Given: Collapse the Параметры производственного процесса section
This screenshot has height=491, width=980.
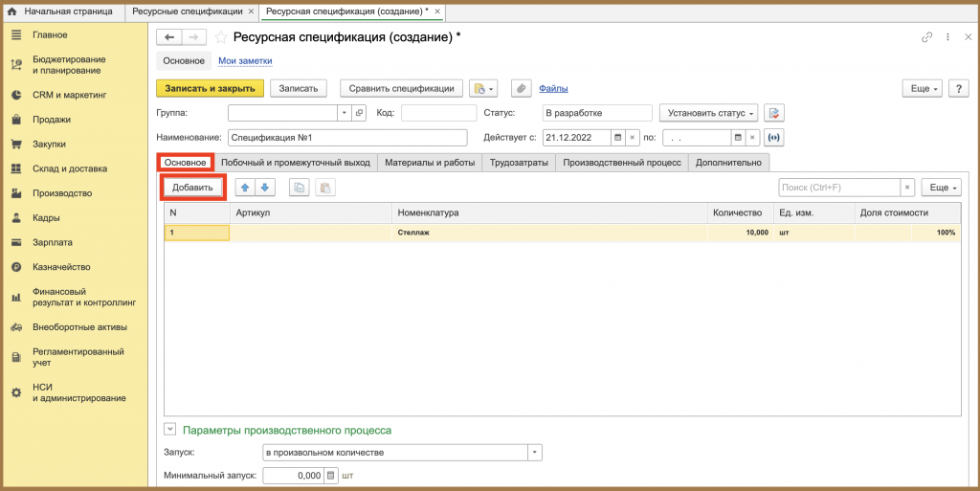Looking at the screenshot, I should (170, 430).
